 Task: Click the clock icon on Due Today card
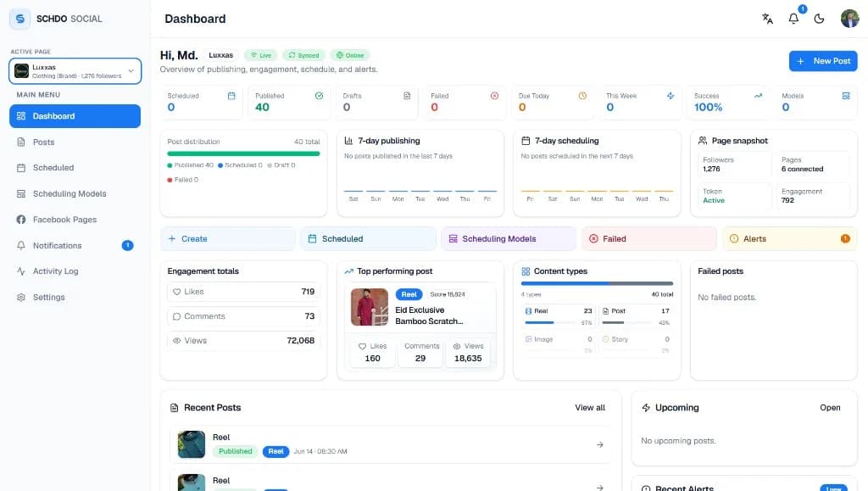coord(582,96)
